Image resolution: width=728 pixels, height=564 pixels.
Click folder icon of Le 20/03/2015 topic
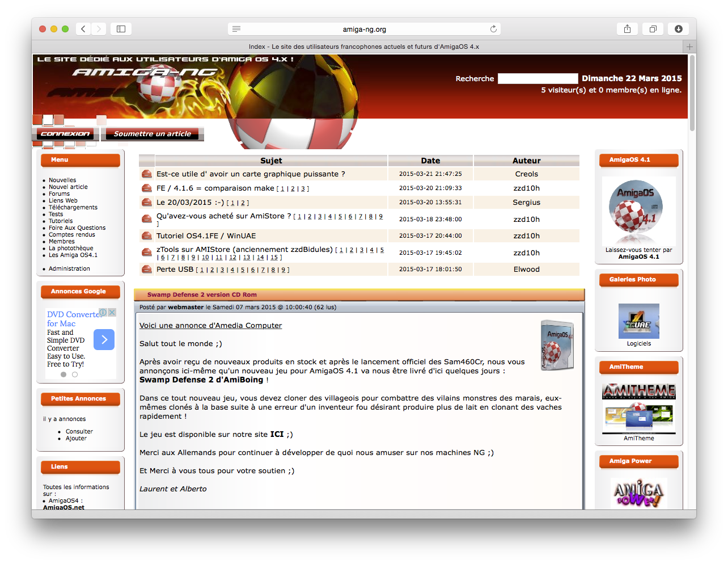tap(147, 203)
